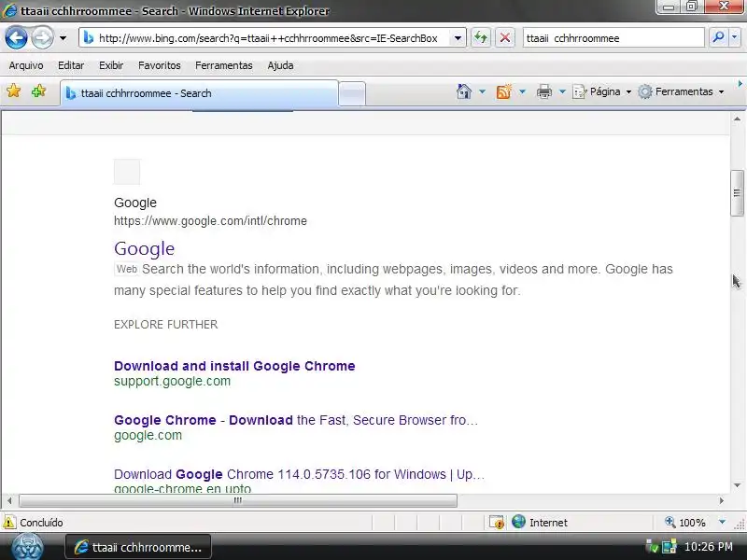Click the RSS feeds icon

[503, 91]
